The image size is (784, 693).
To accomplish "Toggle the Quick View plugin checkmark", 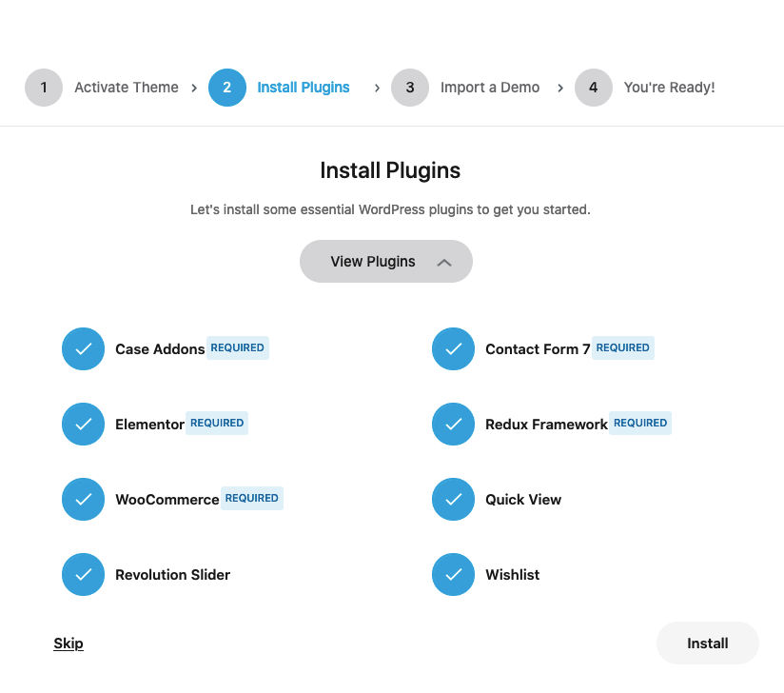I will point(453,499).
